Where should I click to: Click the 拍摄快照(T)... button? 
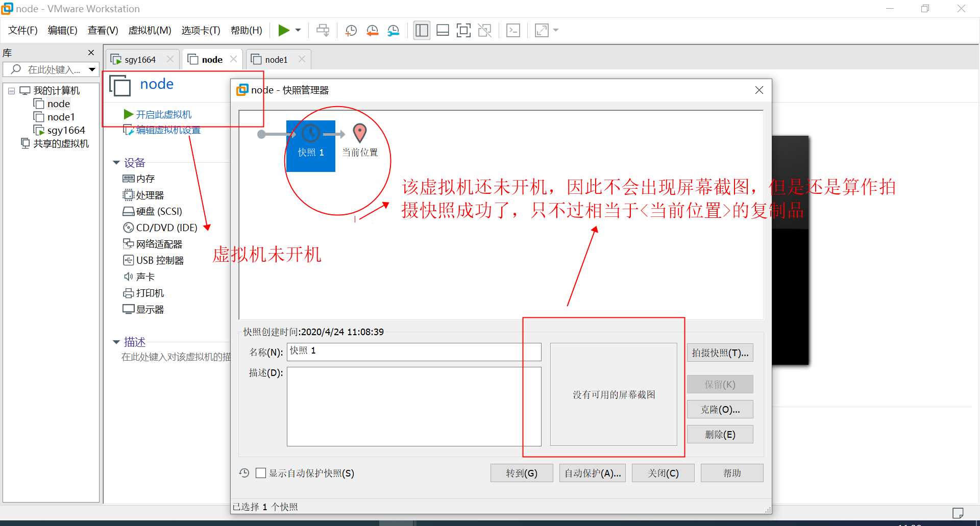[720, 353]
